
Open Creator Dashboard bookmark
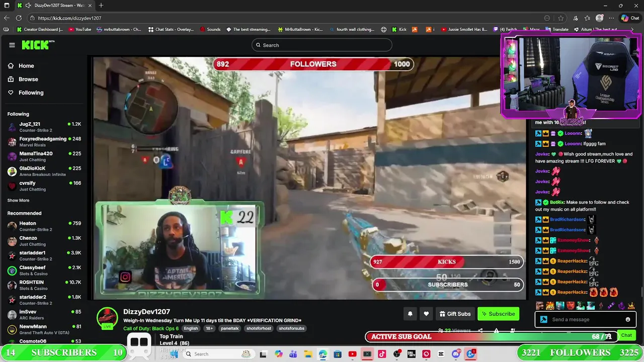pos(40,30)
